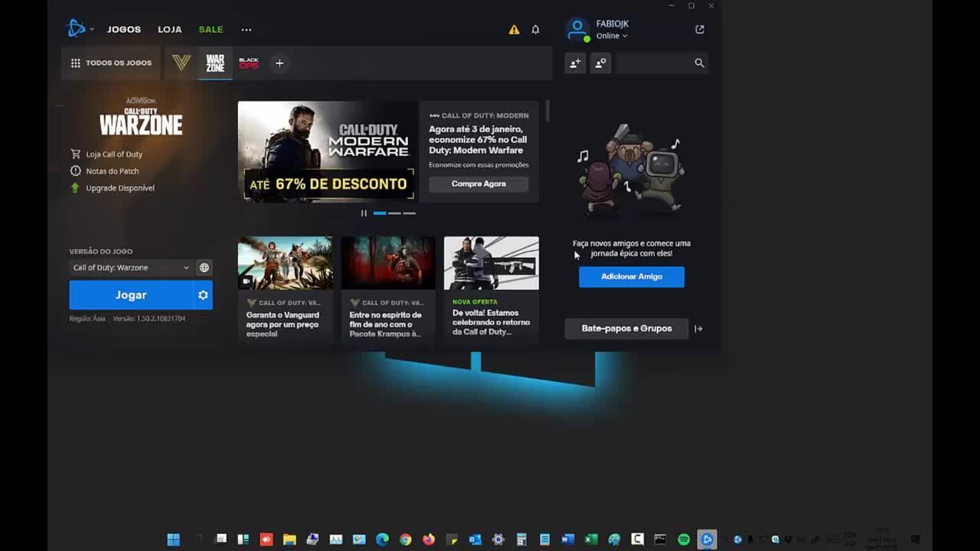Open Settings gear in the taskbar
Image resolution: width=980 pixels, height=551 pixels.
pyautogui.click(x=498, y=540)
